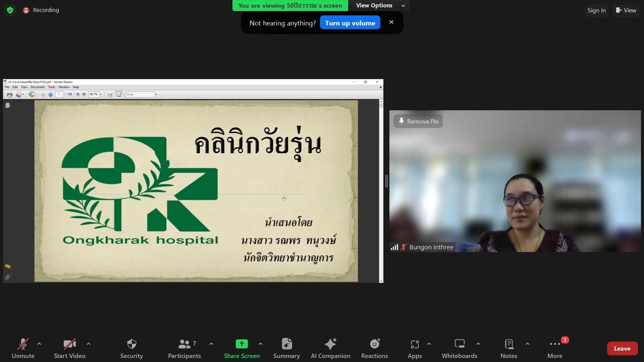This screenshot has height=362, width=644.
Task: Expand share screen options caret
Action: click(x=261, y=344)
